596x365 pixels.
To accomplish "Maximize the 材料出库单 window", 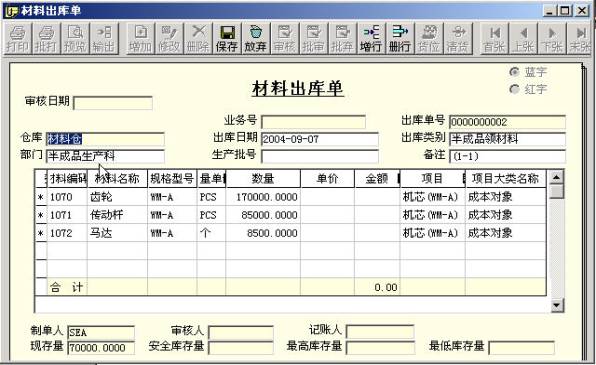I will click(x=565, y=10).
